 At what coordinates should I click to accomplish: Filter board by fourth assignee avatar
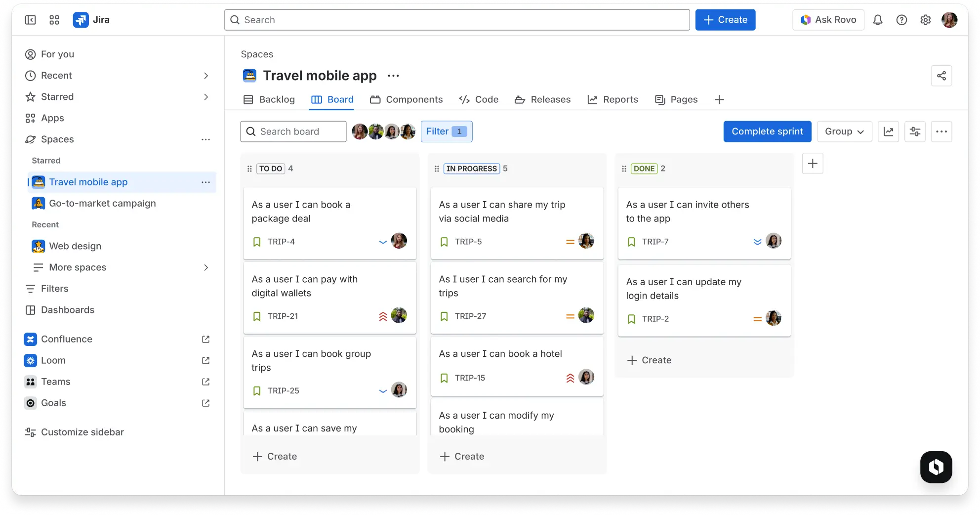[408, 131]
